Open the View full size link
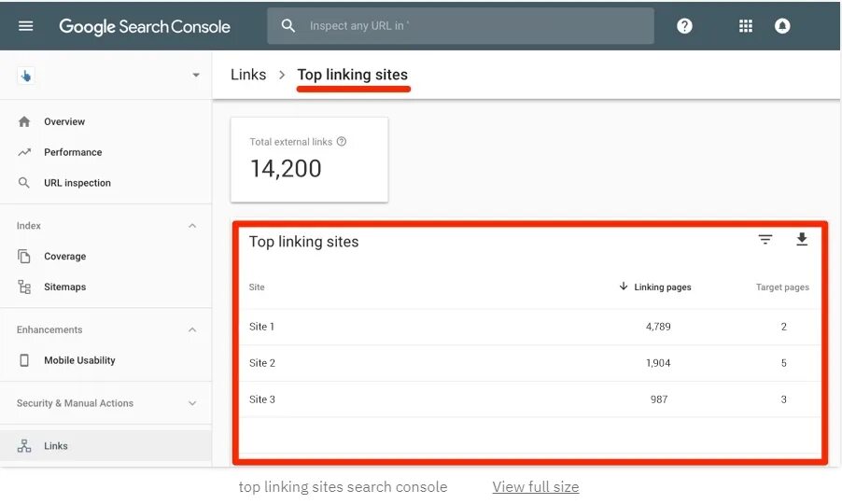842x504 pixels. point(535,486)
